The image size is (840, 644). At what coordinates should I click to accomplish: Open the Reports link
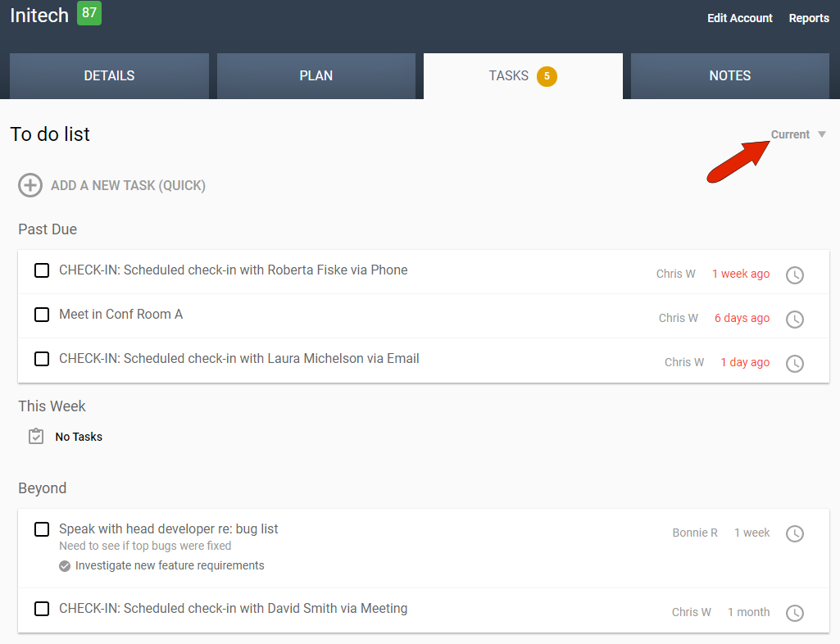pyautogui.click(x=808, y=18)
